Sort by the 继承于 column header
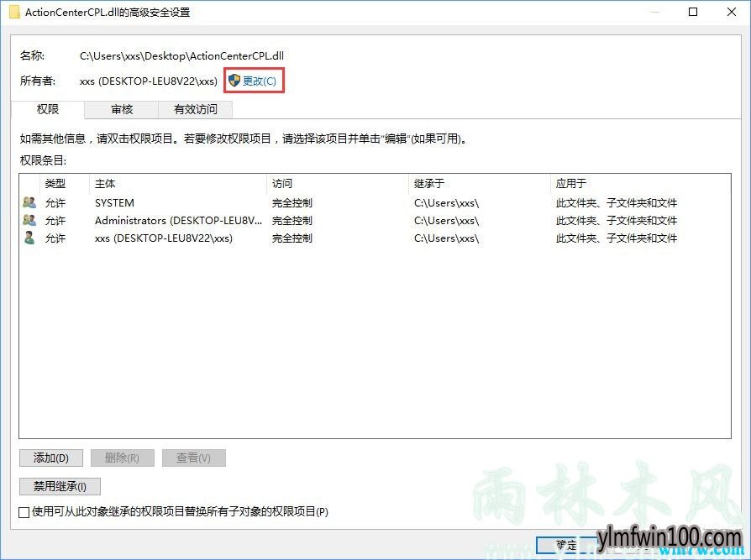The height and width of the screenshot is (560, 751). [x=480, y=183]
